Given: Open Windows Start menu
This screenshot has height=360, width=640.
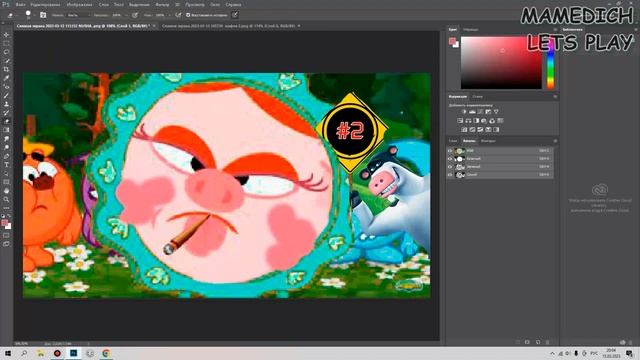Looking at the screenshot, I should point(8,353).
